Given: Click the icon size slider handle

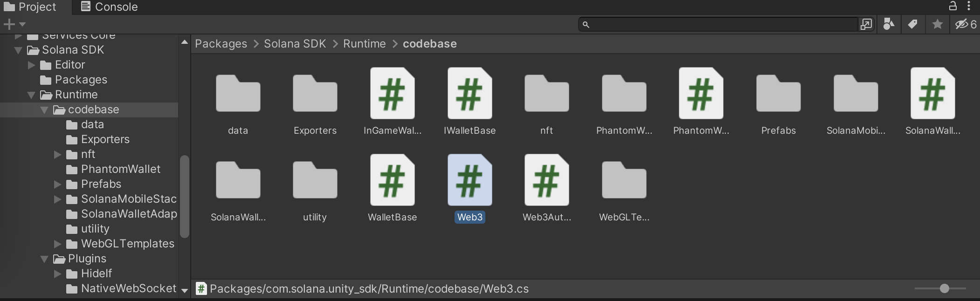Looking at the screenshot, I should [944, 288].
